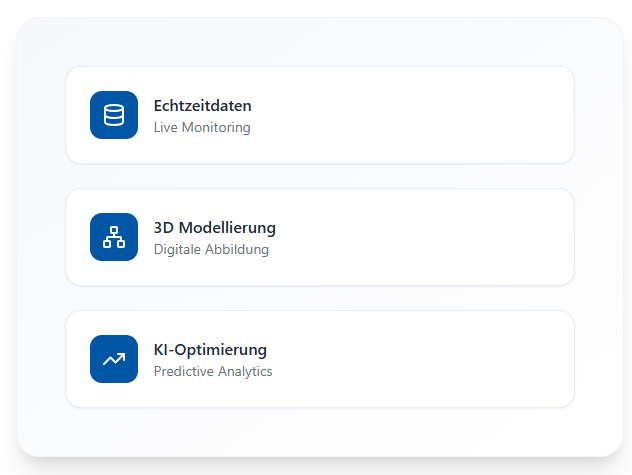
Task: Click the trending arrow icon for KI-Optimierung
Action: click(x=114, y=359)
